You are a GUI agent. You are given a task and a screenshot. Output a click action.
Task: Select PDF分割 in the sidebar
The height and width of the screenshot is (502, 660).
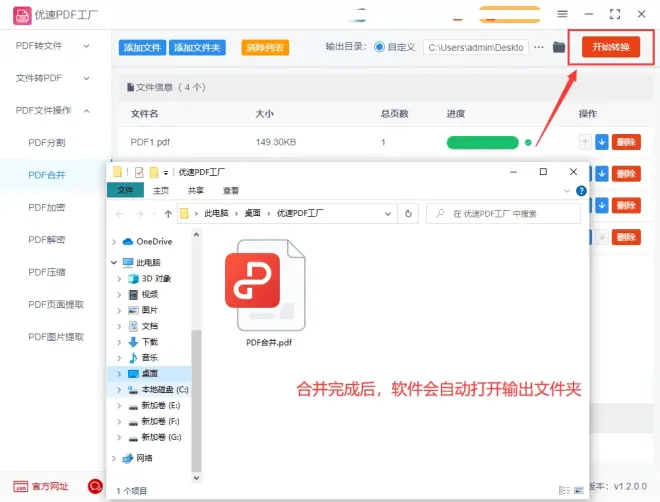pos(47,143)
